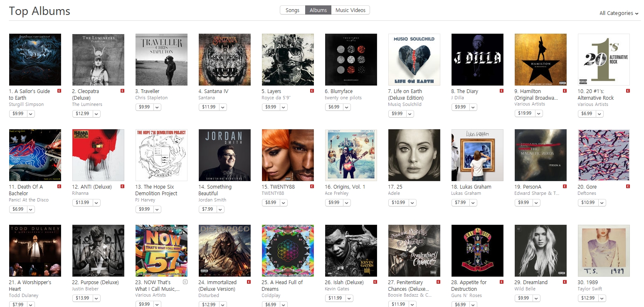Screen dimensions: 644x307
Task: Expand the All Categories dropdown
Action: point(619,13)
